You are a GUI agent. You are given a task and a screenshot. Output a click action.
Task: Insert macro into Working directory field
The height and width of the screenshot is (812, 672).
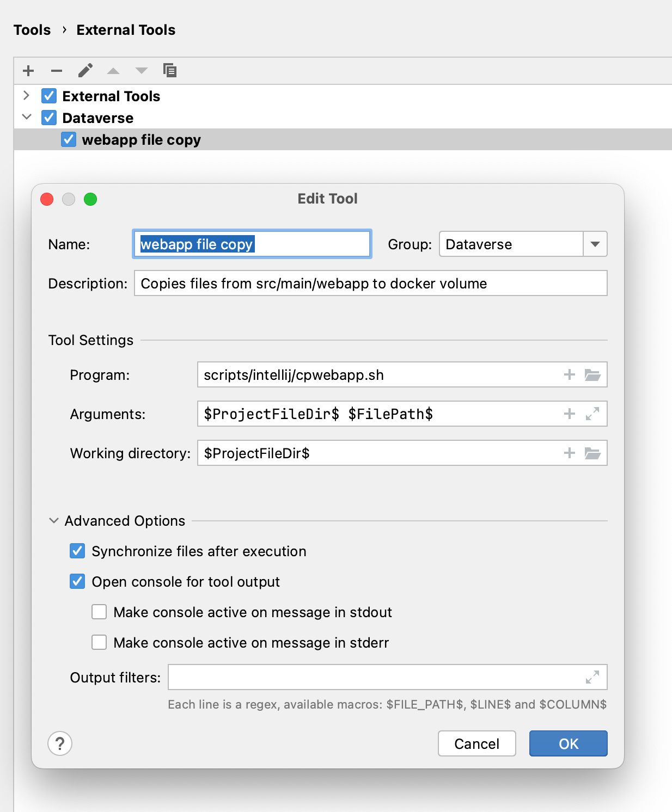coord(570,453)
